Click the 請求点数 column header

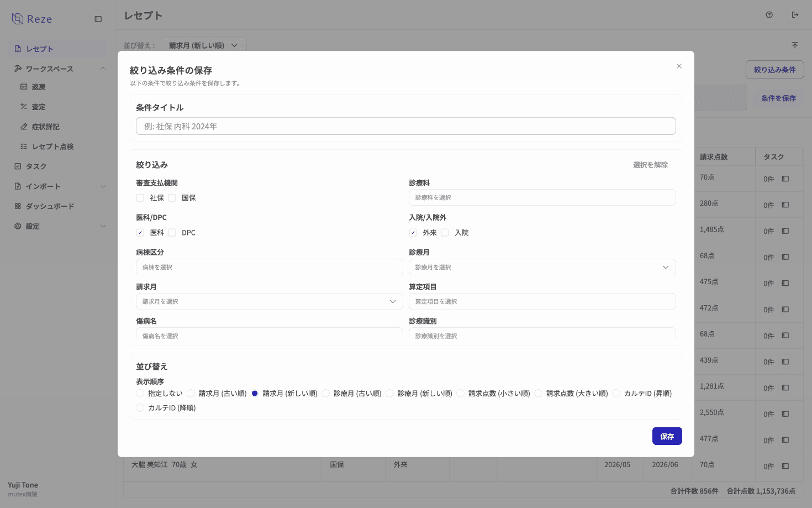pos(714,157)
